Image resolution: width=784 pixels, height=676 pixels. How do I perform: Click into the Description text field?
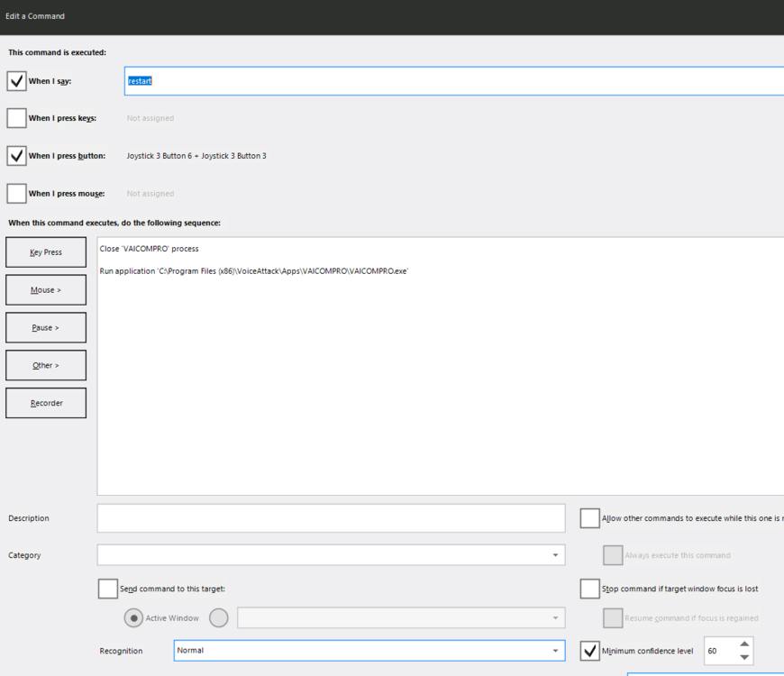coord(331,518)
